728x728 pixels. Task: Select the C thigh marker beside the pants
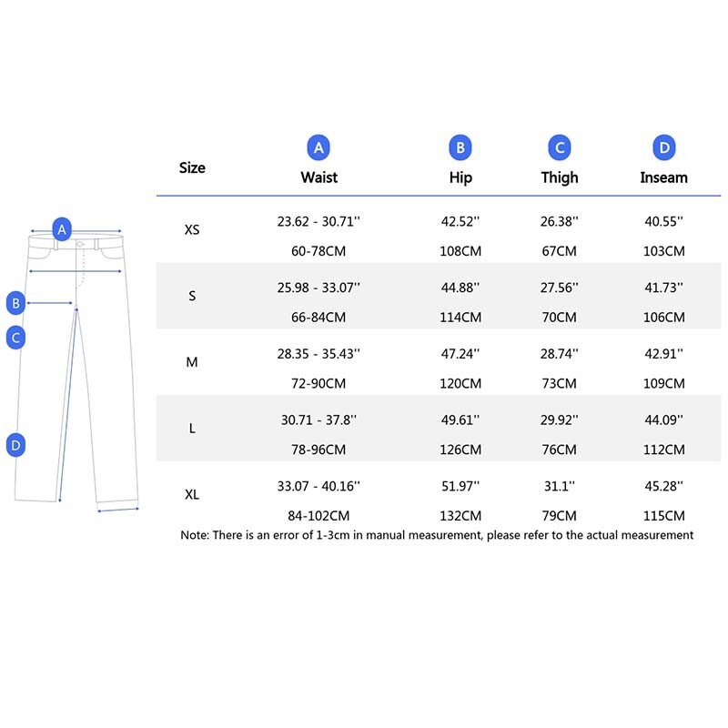(15, 338)
